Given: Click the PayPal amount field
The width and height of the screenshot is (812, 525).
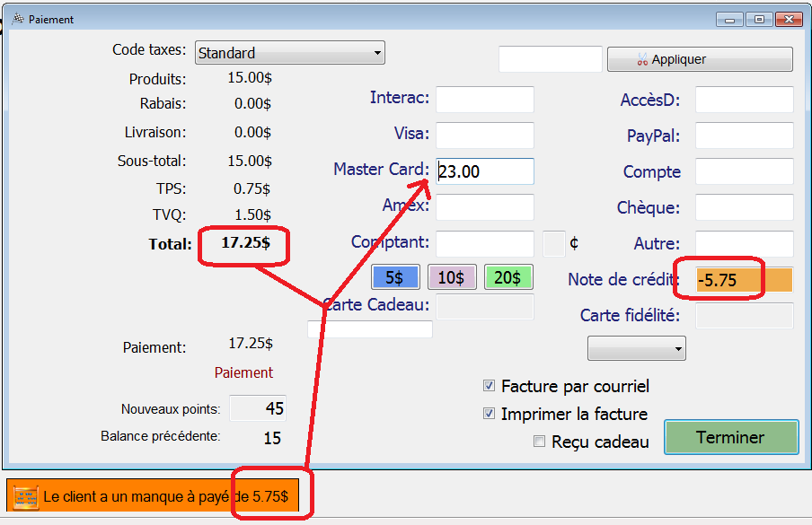Looking at the screenshot, I should point(744,136).
